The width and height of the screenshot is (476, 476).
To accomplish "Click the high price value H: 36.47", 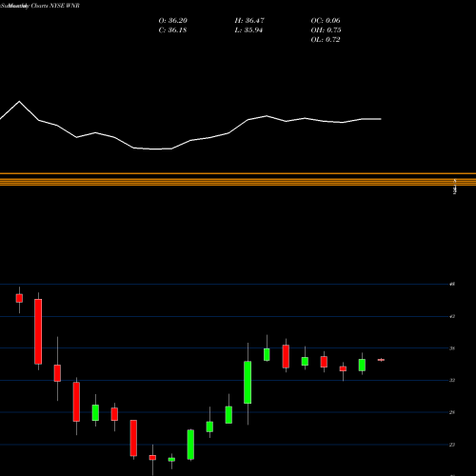I will coord(249,21).
